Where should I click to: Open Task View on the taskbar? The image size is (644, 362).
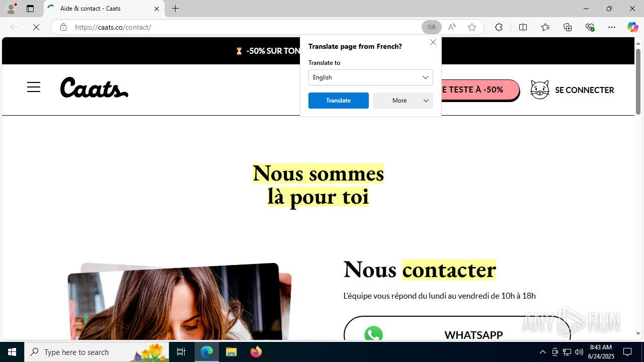click(x=181, y=352)
